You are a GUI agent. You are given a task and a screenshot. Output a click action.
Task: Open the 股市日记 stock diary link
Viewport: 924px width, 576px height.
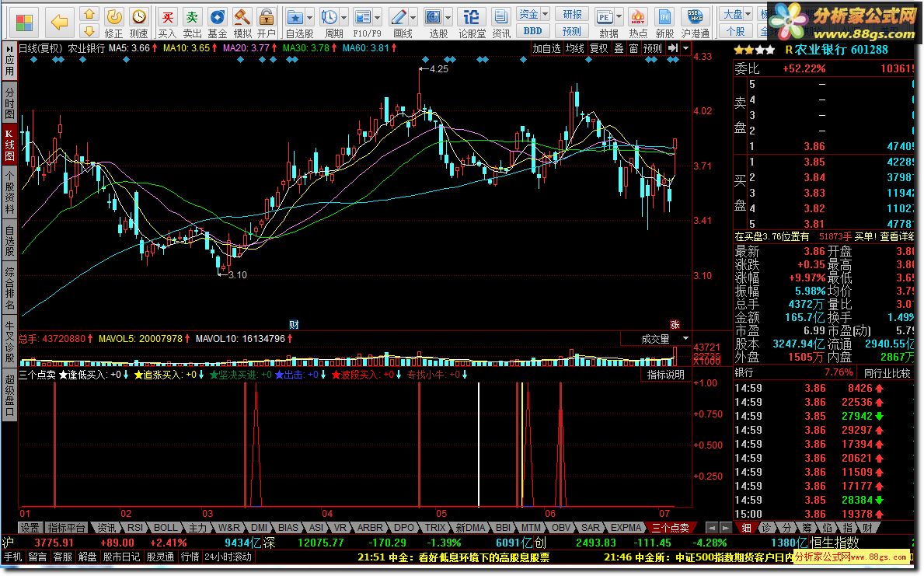click(x=121, y=557)
